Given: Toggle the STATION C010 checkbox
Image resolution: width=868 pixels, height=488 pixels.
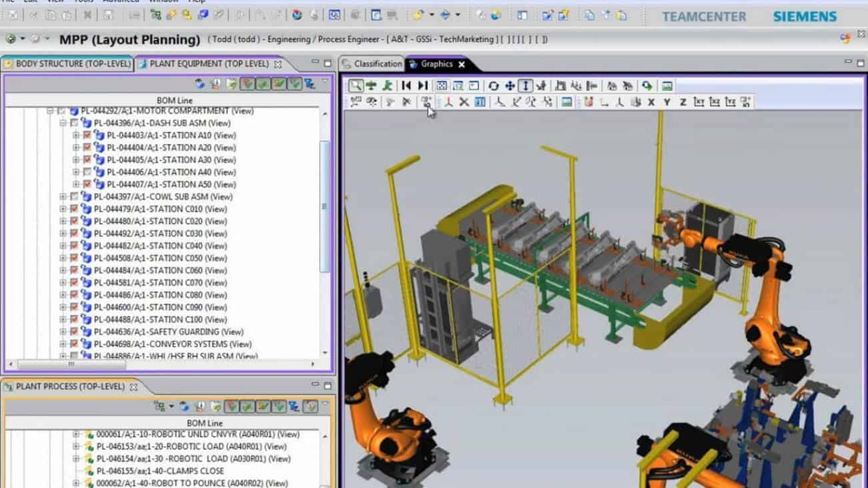Looking at the screenshot, I should (x=74, y=209).
